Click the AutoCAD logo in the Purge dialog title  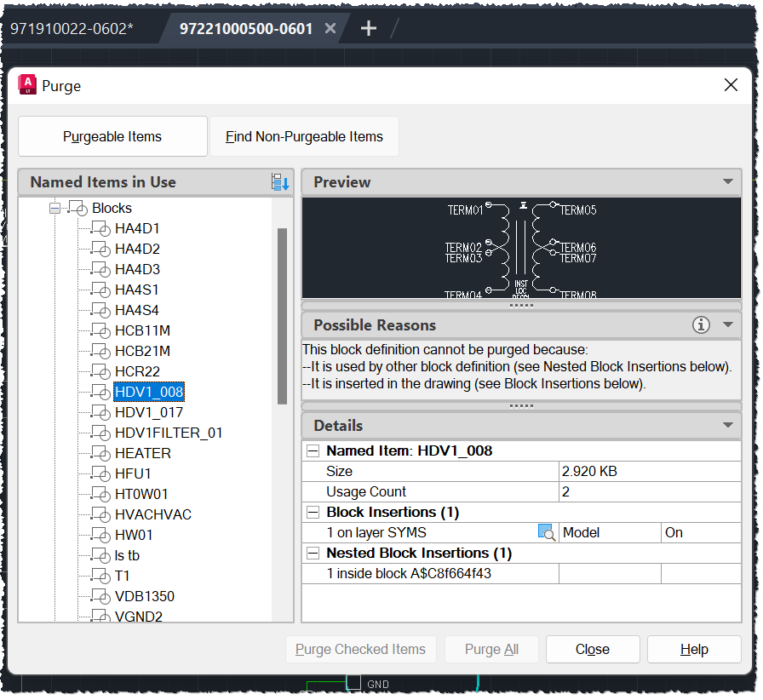(26, 84)
